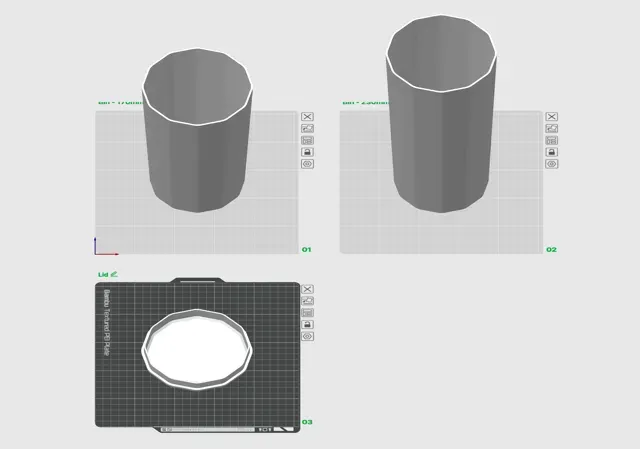640x449 pixels.
Task: Select the Lid plate name label
Action: click(x=103, y=275)
